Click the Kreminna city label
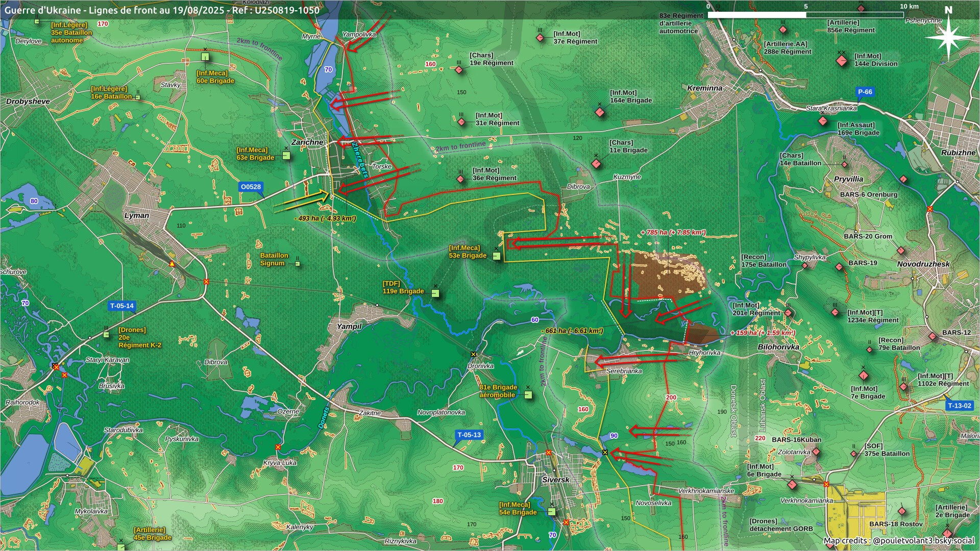 point(705,88)
